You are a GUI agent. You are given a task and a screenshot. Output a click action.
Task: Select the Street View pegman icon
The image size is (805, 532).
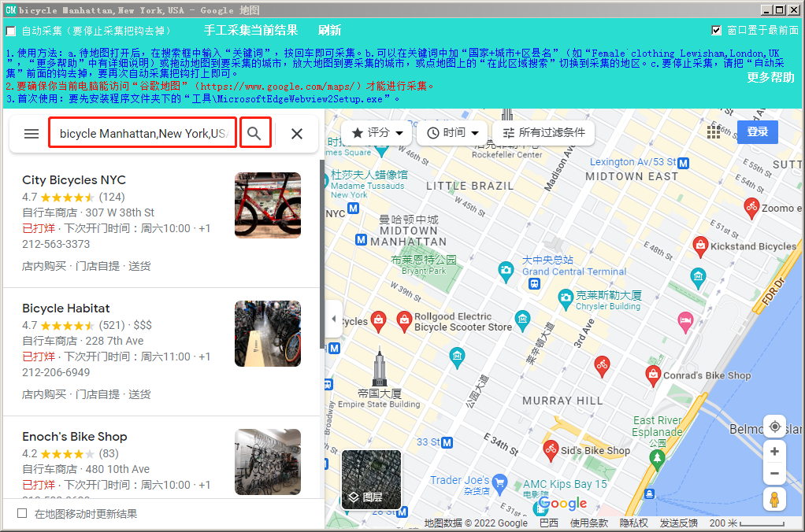(774, 499)
